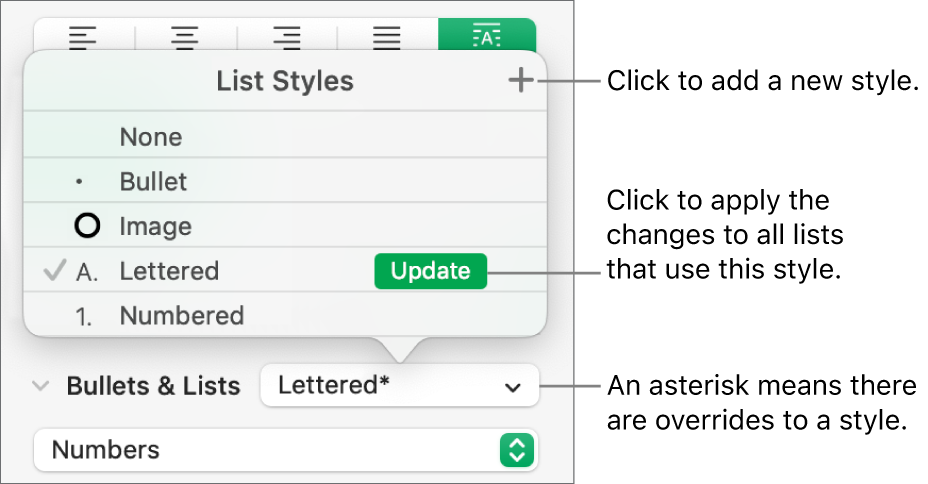Click the green arrows on Numbers pop-up

tap(517, 450)
